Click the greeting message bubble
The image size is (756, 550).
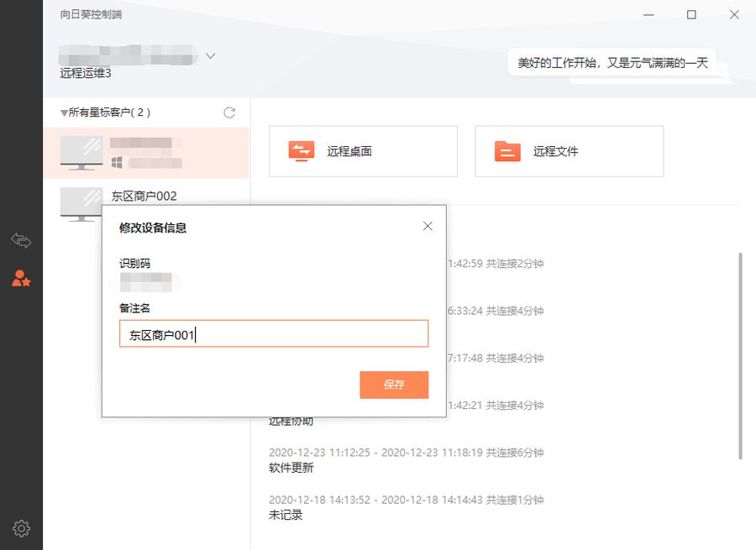click(x=612, y=63)
